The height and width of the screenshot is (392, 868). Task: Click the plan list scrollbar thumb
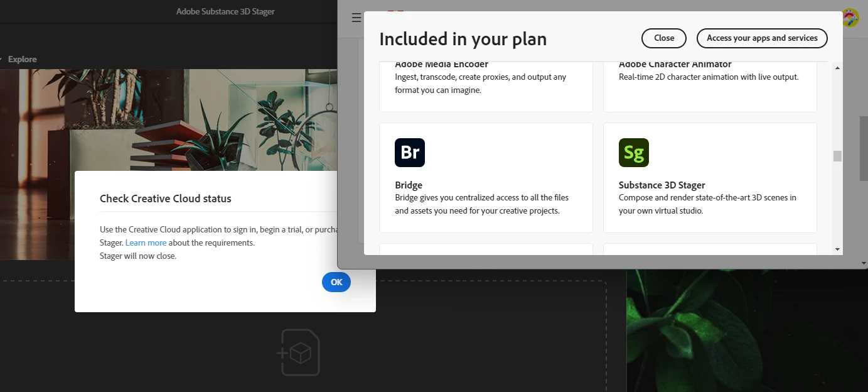pyautogui.click(x=837, y=156)
